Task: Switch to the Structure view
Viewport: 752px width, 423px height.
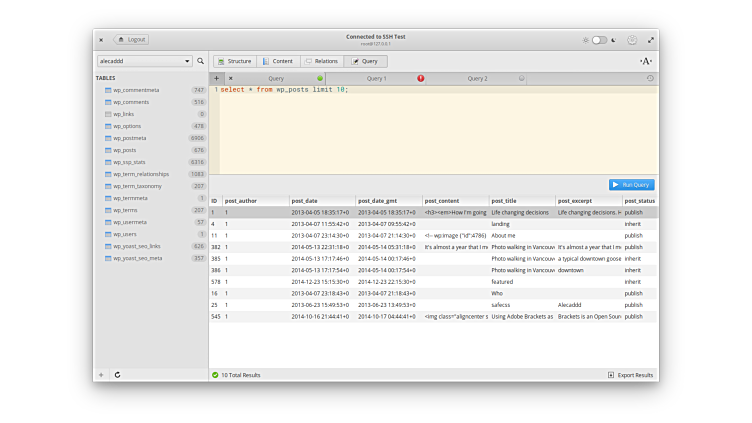Action: [x=234, y=61]
